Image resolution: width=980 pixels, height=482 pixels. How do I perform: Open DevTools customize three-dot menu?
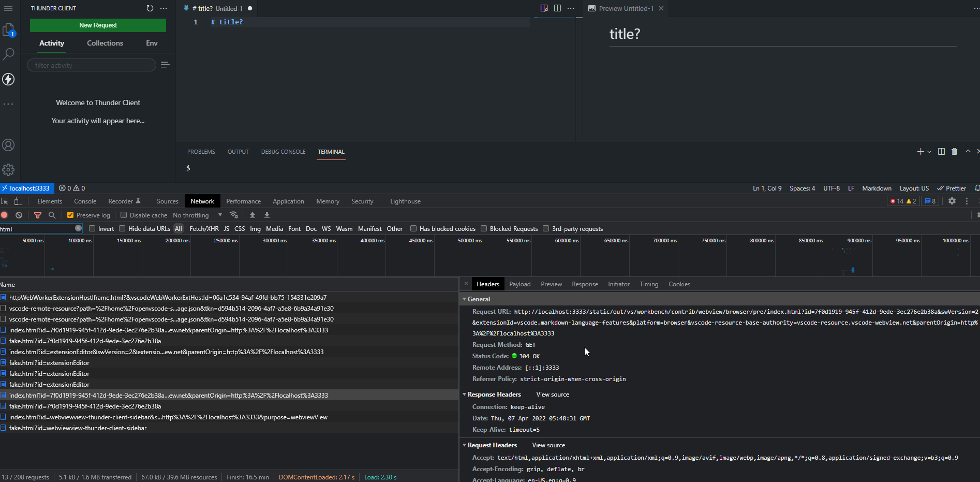[967, 201]
